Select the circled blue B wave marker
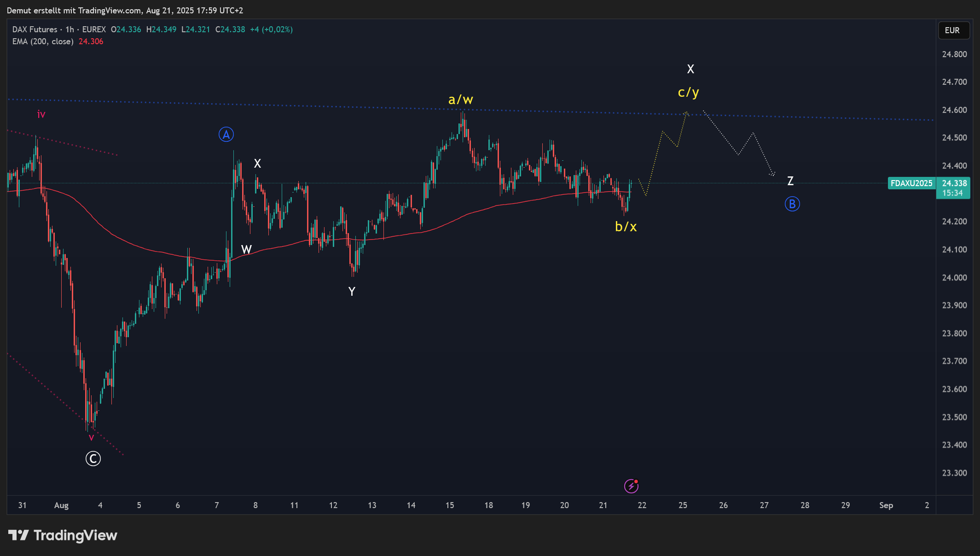This screenshot has width=980, height=556. coord(792,204)
